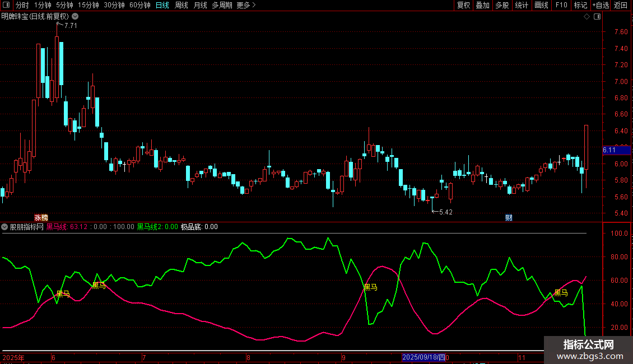
Task: Click the 标记 mark button
Action: (x=580, y=5)
